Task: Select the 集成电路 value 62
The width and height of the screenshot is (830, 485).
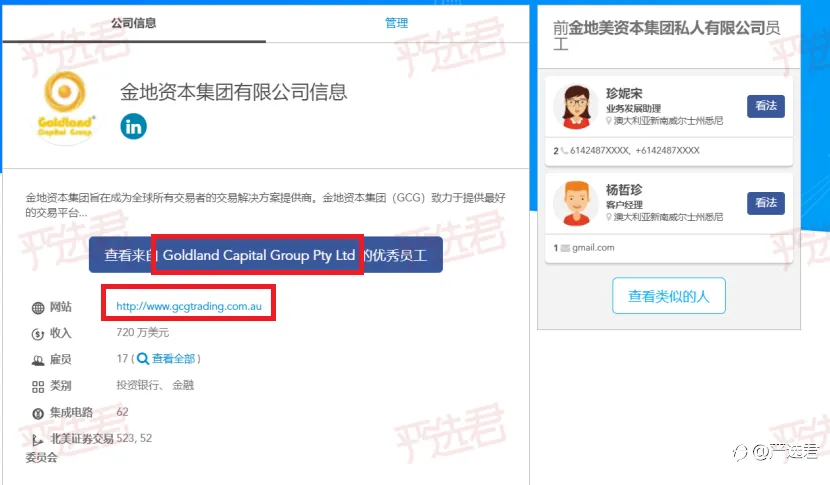Action: point(122,412)
